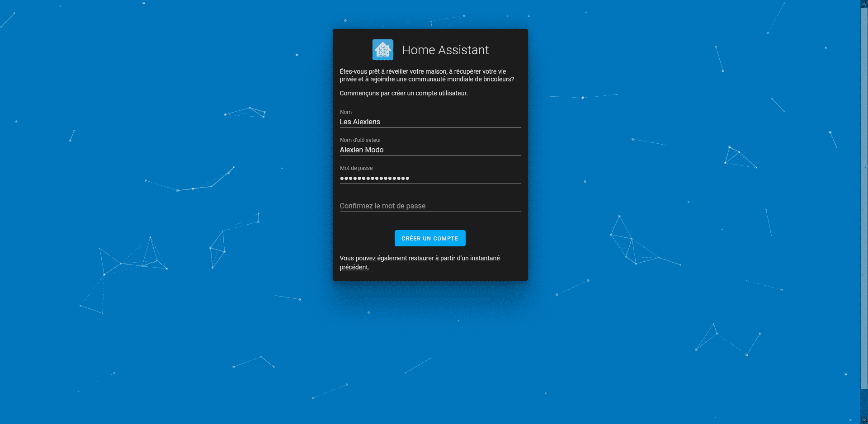
Task: Click the scrollbar up arrow
Action: 864,4
